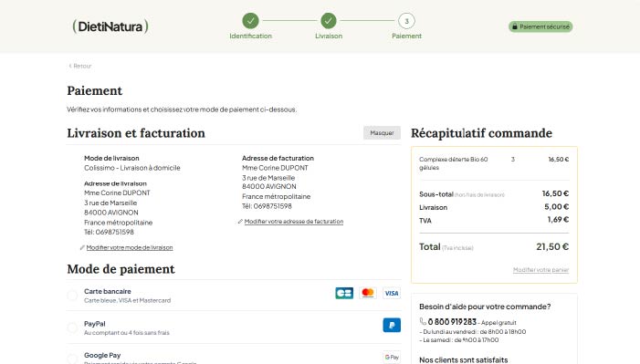Hide delivery details with Masquer button
Image resolution: width=640 pixels, height=364 pixels.
[x=382, y=132]
